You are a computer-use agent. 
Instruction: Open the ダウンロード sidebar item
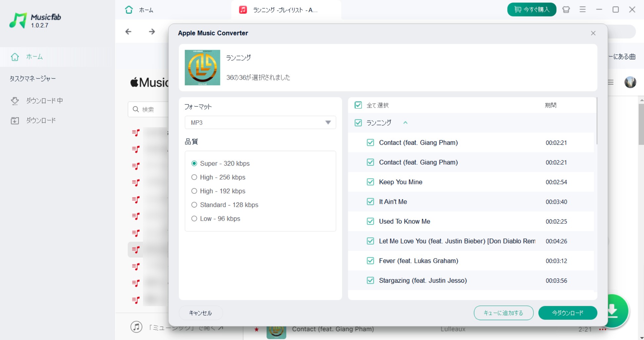(x=41, y=120)
